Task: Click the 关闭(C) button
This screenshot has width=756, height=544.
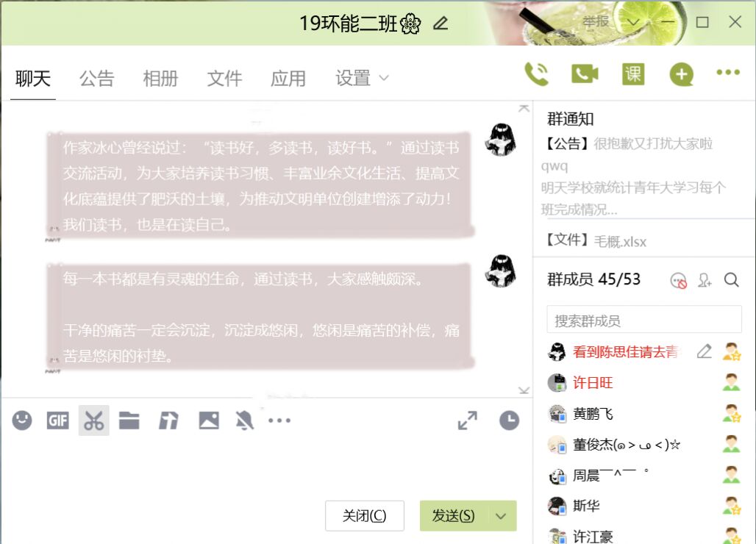Action: [x=365, y=516]
